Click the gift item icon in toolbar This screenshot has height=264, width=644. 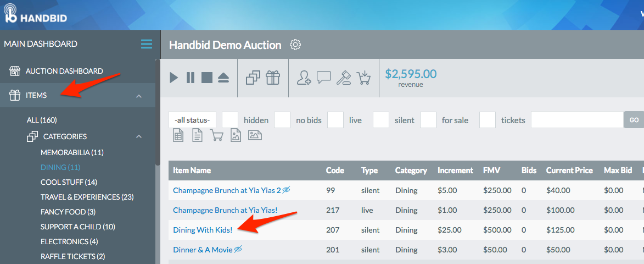(x=273, y=78)
